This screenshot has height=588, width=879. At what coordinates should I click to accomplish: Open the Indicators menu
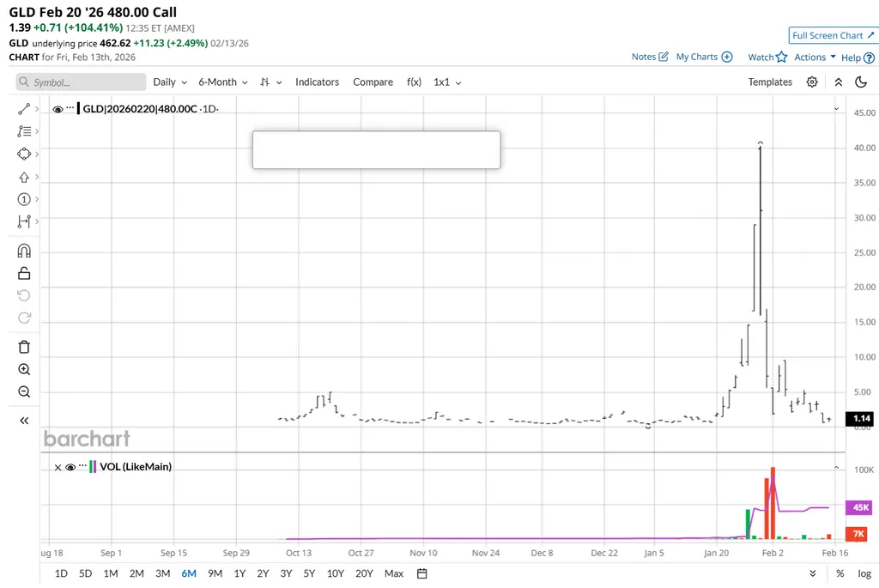pyautogui.click(x=317, y=82)
